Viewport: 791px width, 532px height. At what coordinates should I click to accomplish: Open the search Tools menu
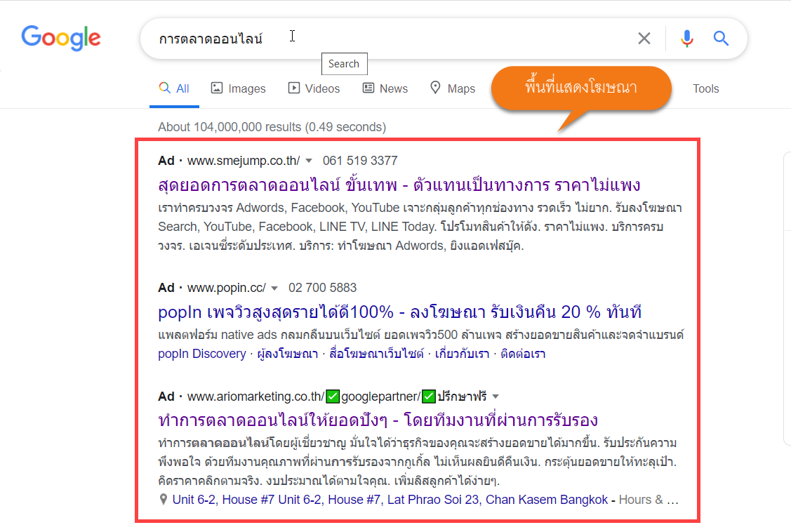coord(706,88)
